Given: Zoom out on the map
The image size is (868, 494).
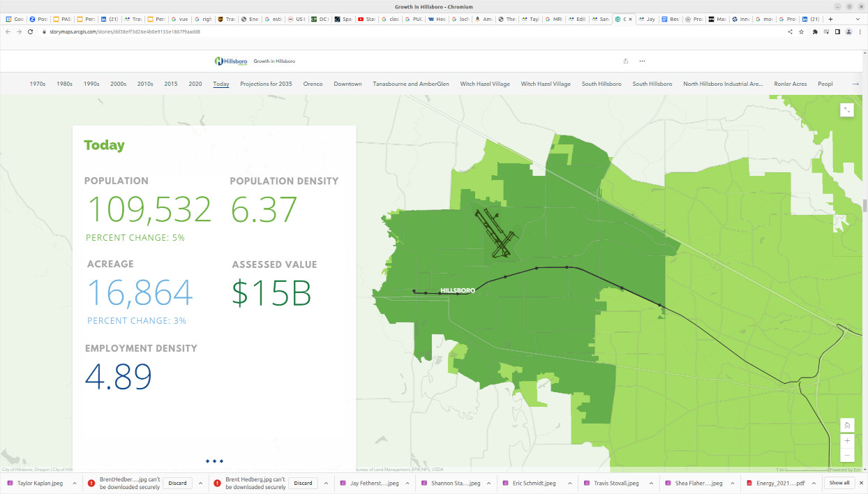Looking at the screenshot, I should tap(846, 456).
